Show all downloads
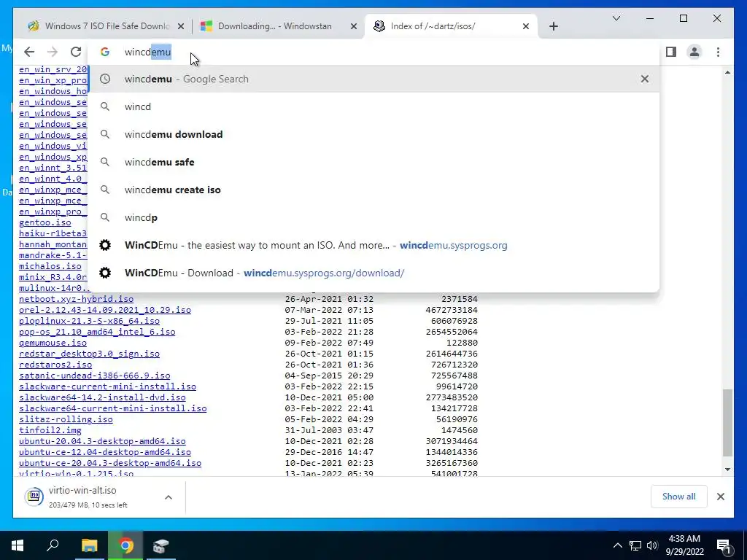The height and width of the screenshot is (560, 747). pos(678,497)
